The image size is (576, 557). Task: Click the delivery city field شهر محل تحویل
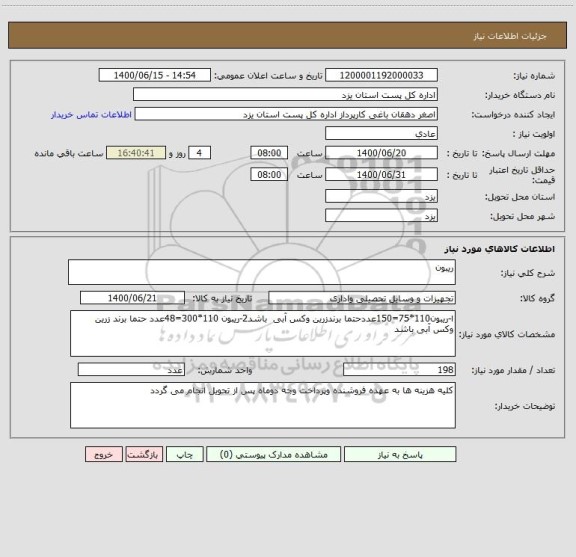(381, 216)
